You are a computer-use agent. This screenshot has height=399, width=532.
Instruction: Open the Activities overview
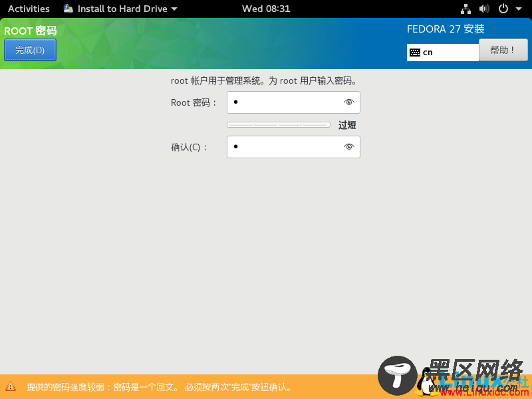(29, 9)
